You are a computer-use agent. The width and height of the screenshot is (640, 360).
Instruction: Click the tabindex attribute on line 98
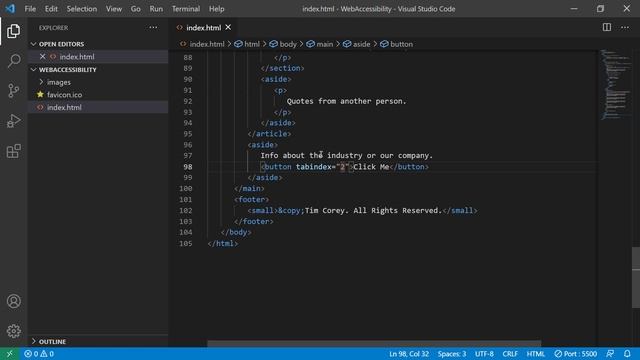click(x=314, y=167)
